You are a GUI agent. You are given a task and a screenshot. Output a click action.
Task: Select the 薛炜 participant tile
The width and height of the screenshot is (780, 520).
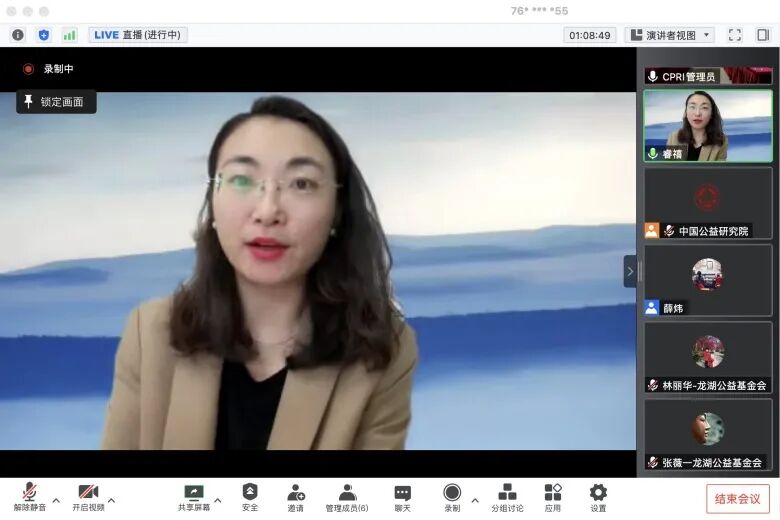tap(708, 281)
